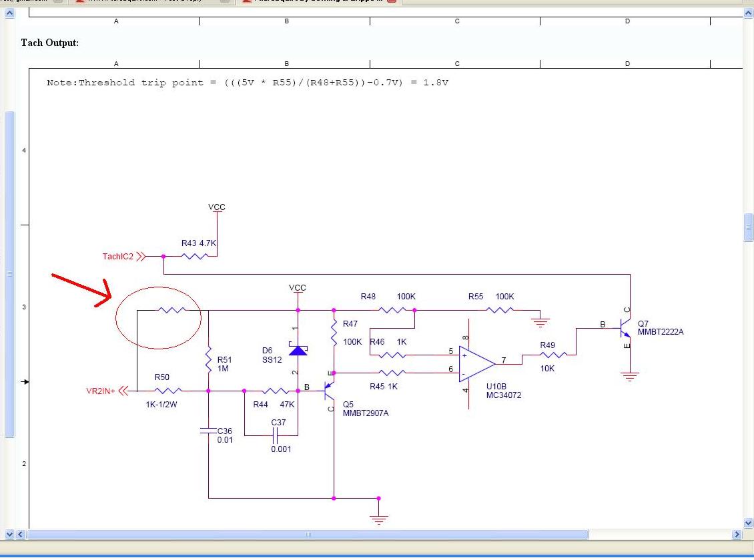Select the Q7 MMBT2222A transistor symbol
Screen dimensions: 754x560
626,329
